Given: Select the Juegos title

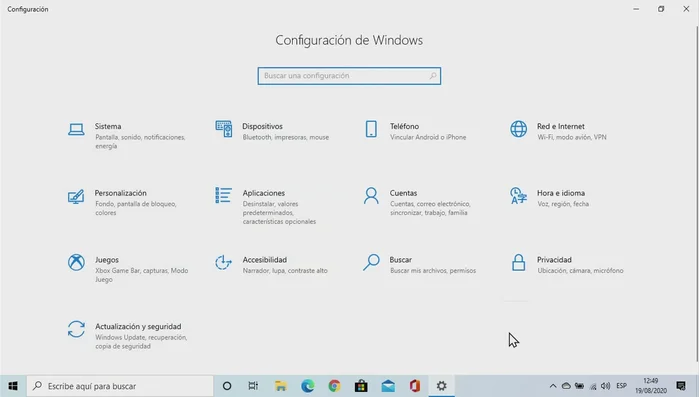Looking at the screenshot, I should tap(107, 260).
